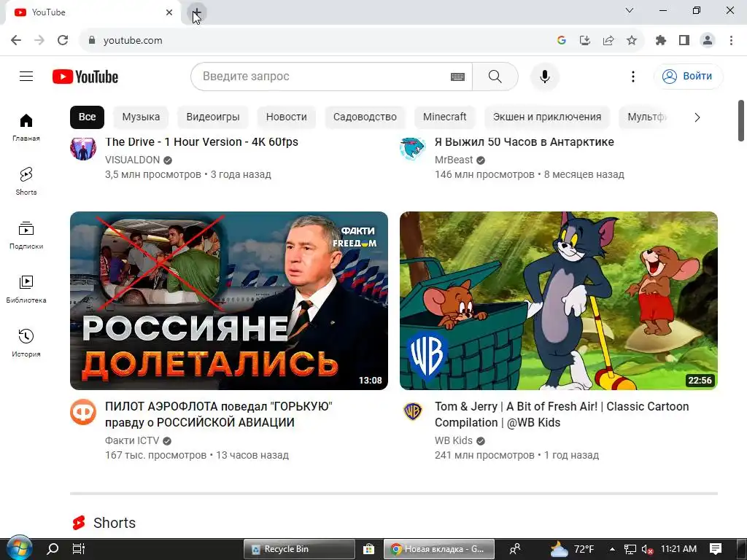This screenshot has width=747, height=560.
Task: Open YouTube settings three-dot menu
Action: pyautogui.click(x=632, y=76)
